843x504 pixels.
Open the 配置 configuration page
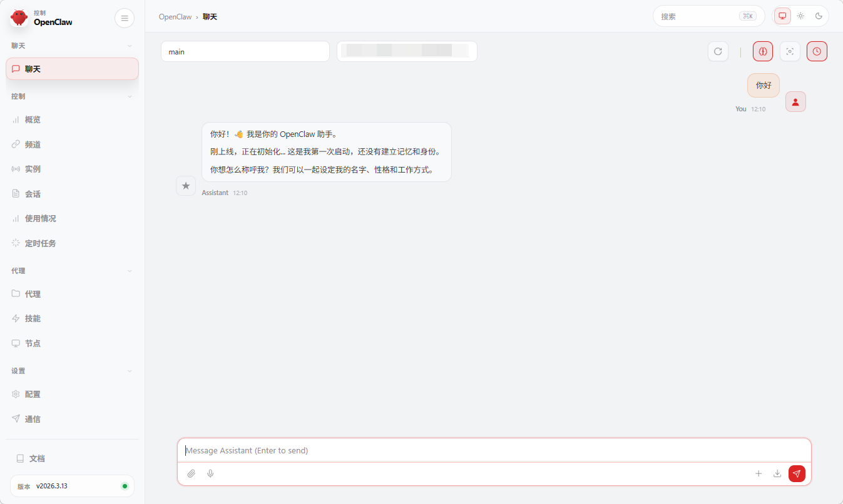pos(72,394)
